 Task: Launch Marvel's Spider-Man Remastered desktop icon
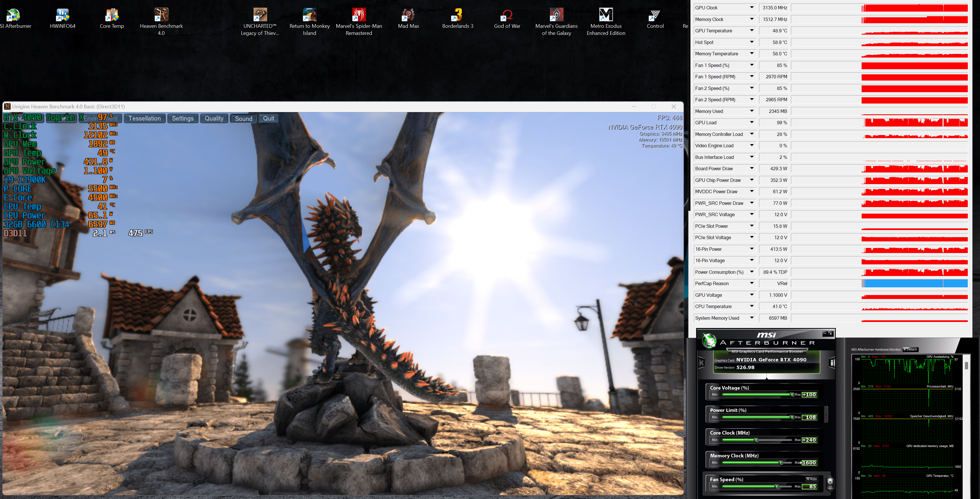click(x=359, y=22)
